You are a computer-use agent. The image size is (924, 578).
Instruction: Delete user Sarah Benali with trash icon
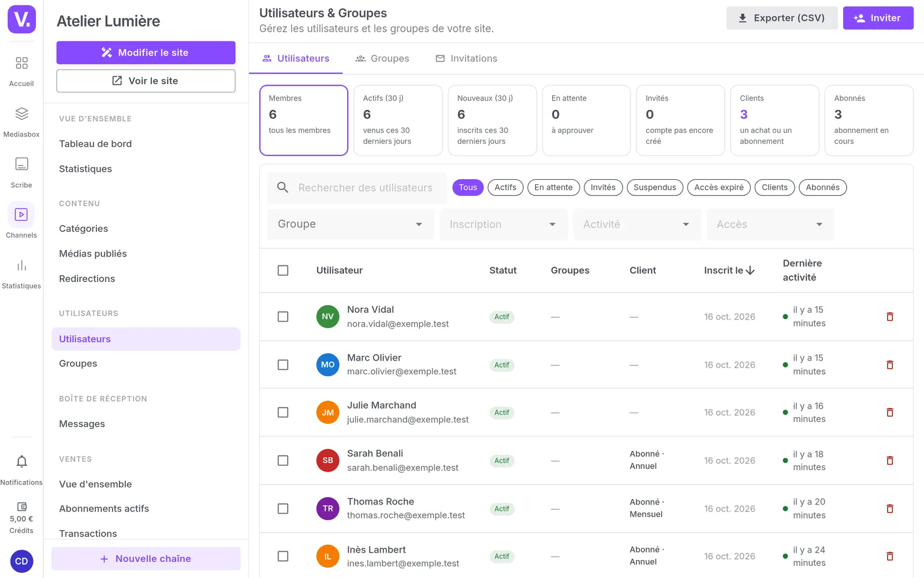[890, 461]
